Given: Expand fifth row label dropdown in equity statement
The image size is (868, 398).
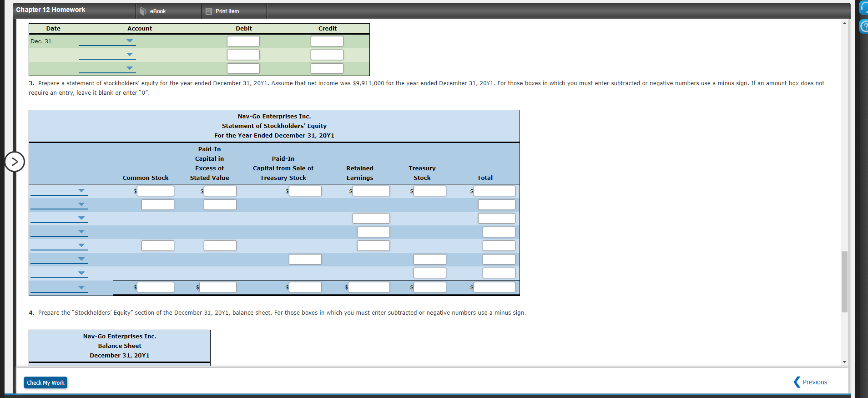Looking at the screenshot, I should point(59,245).
